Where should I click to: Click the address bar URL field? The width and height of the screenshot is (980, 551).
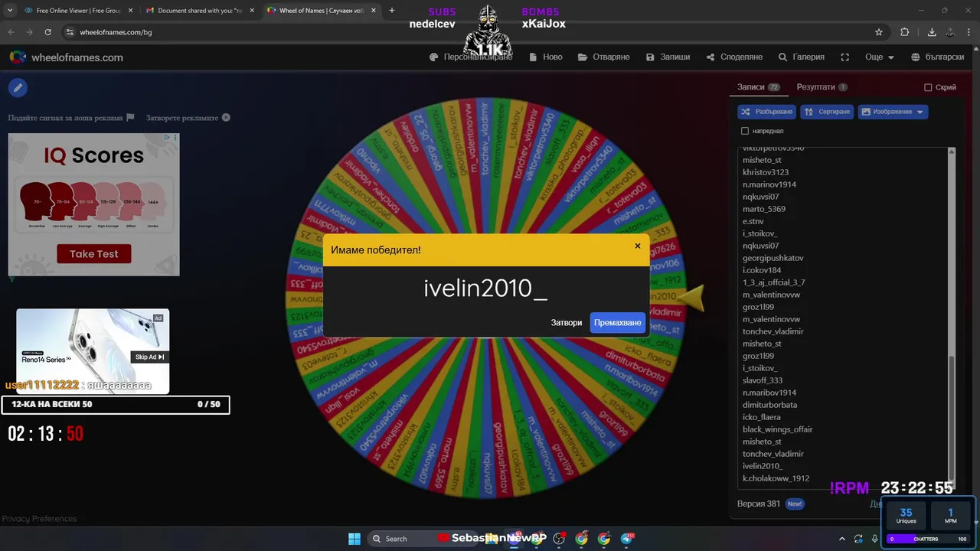[475, 32]
